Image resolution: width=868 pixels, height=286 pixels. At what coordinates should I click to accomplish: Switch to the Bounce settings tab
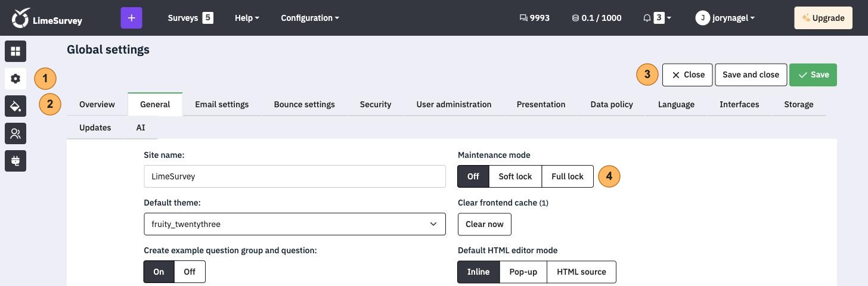tap(305, 104)
